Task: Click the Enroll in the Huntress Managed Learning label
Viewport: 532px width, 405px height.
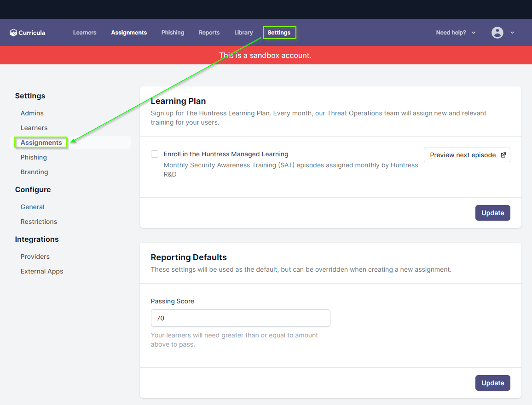Action: [226, 154]
